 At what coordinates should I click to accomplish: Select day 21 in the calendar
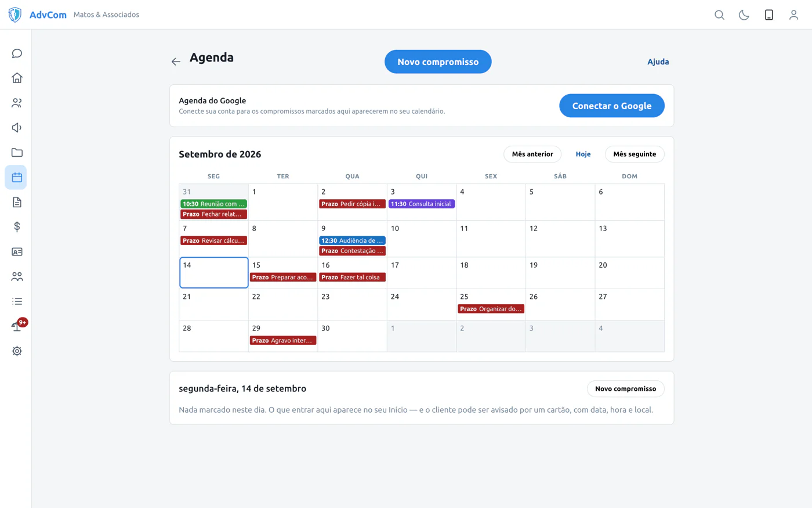coord(214,304)
